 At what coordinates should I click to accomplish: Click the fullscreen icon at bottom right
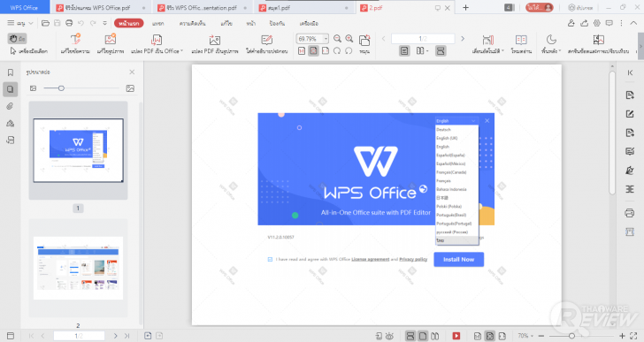click(x=633, y=336)
